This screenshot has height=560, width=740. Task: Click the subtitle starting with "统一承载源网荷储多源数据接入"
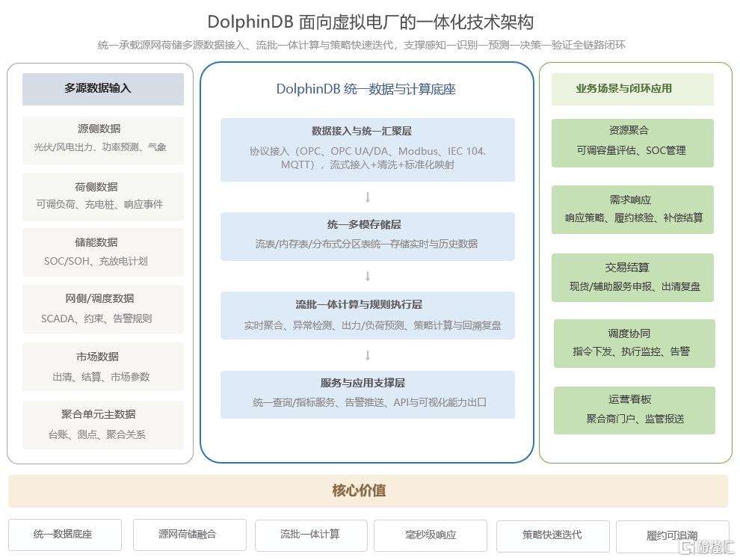361,46
